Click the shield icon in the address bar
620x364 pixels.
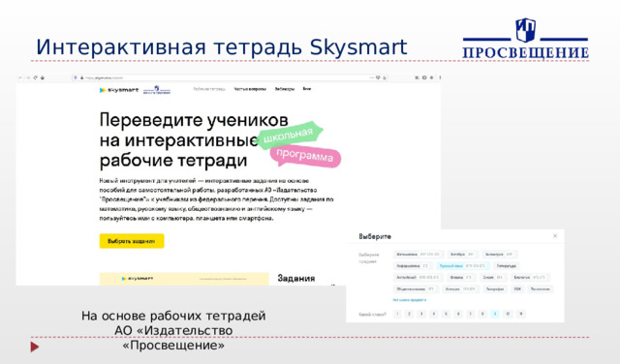tap(76, 77)
